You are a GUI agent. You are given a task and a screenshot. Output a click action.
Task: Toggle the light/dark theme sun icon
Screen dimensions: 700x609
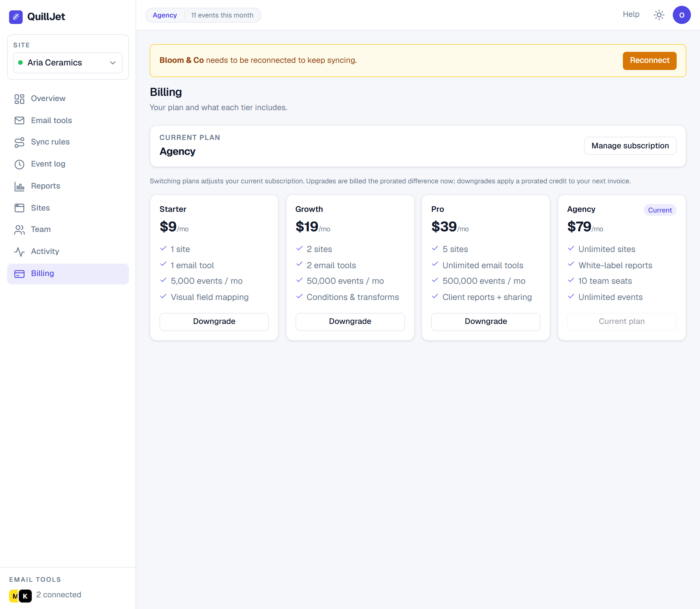(x=659, y=15)
